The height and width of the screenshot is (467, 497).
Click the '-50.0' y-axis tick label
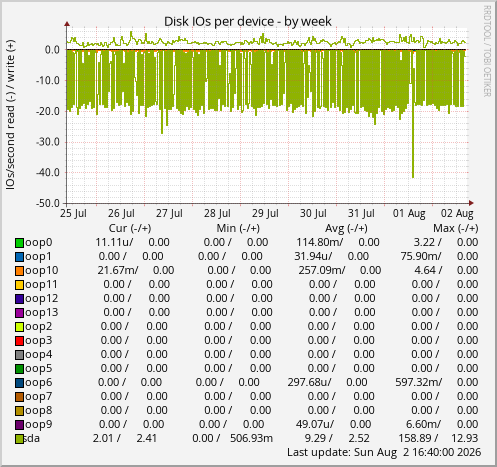[48, 203]
